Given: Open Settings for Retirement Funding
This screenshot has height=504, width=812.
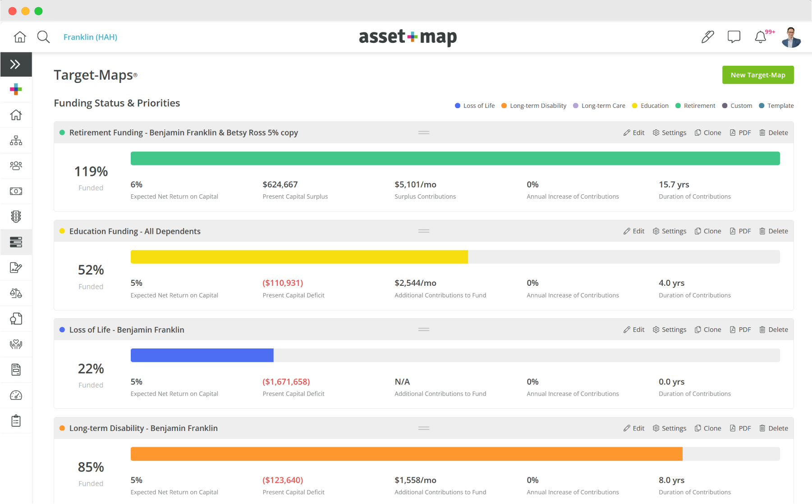Looking at the screenshot, I should [x=670, y=133].
